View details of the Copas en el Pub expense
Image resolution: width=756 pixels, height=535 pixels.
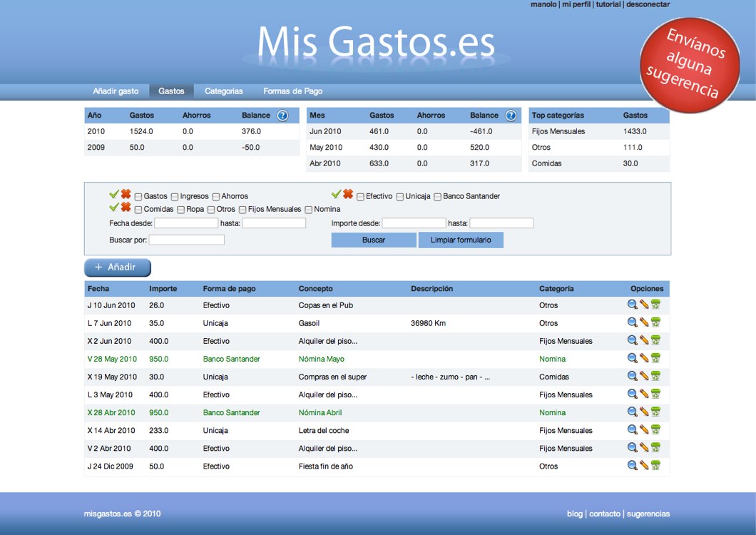pyautogui.click(x=632, y=305)
